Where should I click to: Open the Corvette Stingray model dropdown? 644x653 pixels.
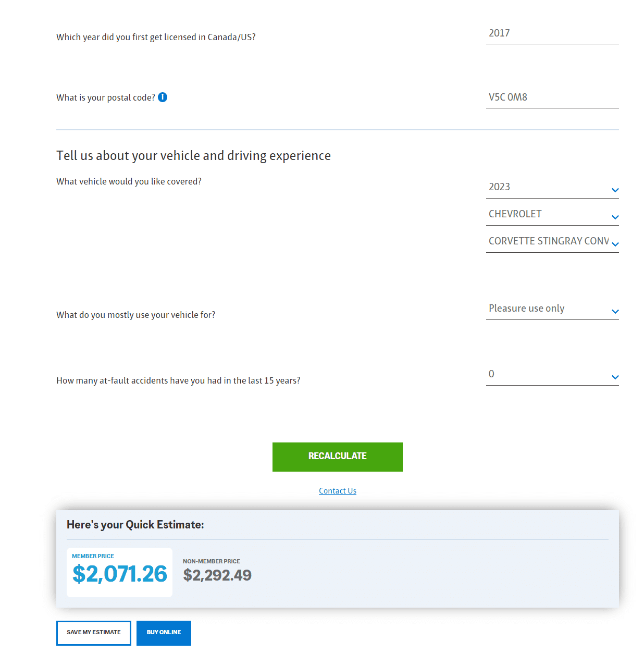pos(547,241)
